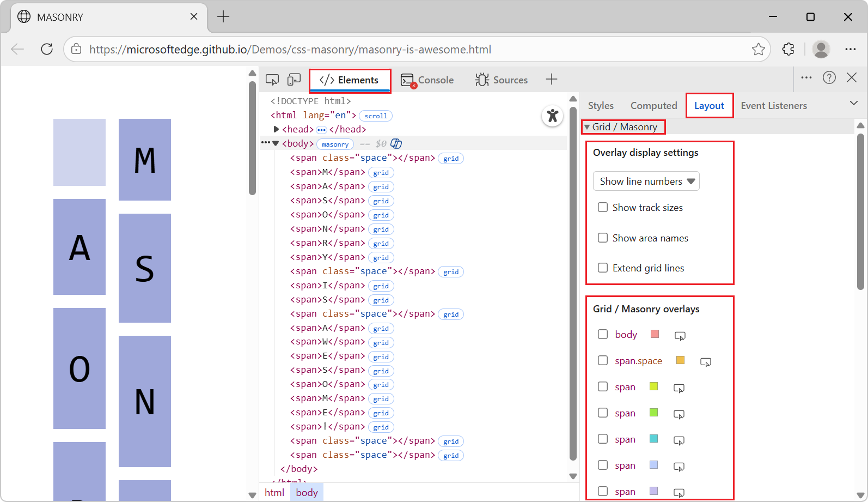
Task: Select the Computed sidebar tab
Action: [653, 106]
